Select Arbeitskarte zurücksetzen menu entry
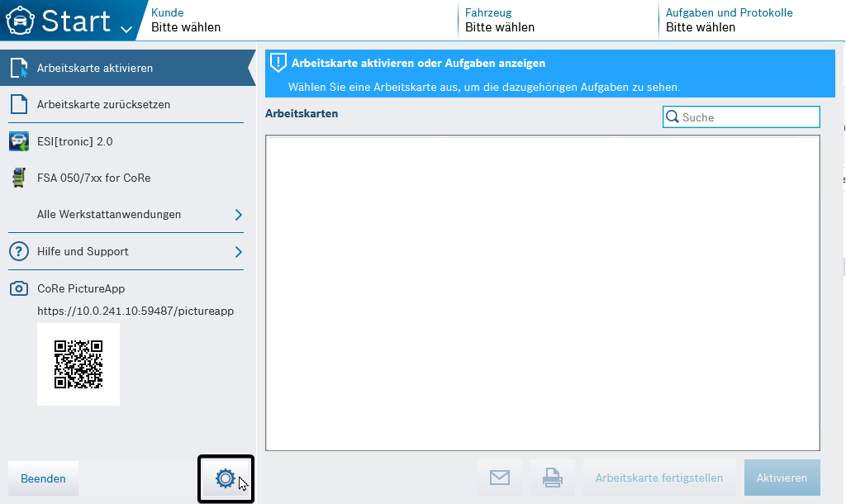Screen dimensions: 846x504 click(x=126, y=104)
